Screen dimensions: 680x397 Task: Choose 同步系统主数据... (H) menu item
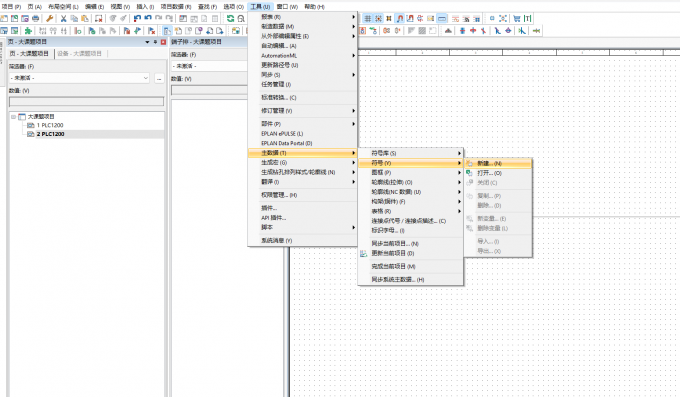tap(410, 280)
